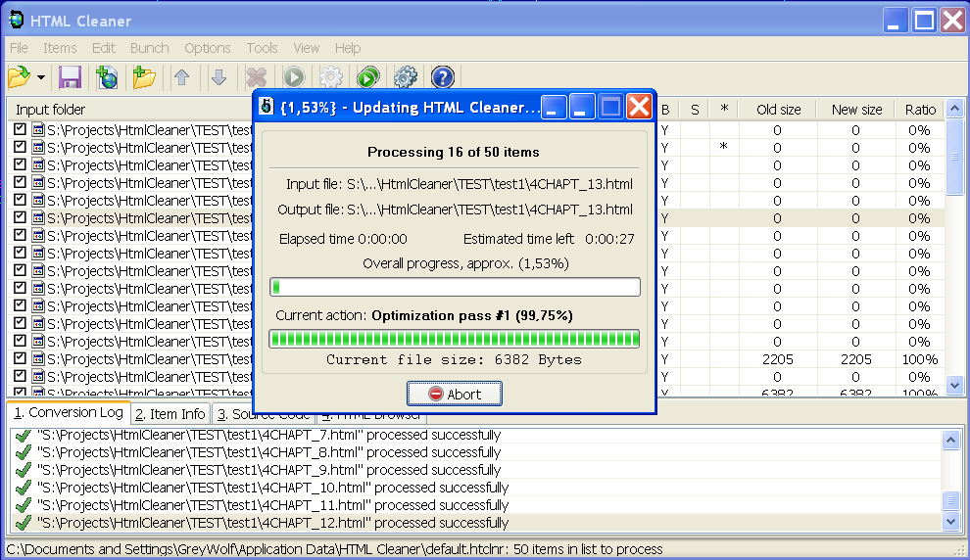Click file icon in highlighted list row

click(38, 218)
